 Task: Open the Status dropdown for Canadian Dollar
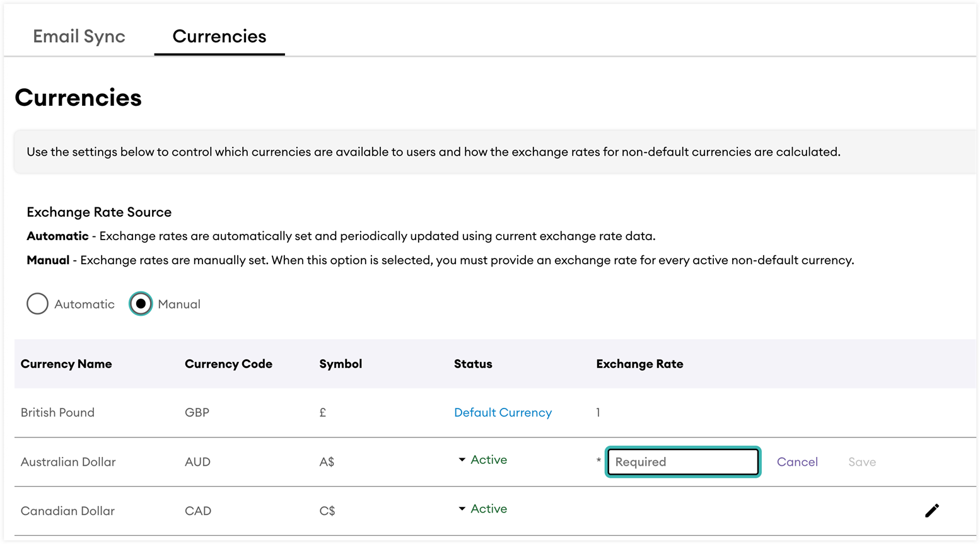click(x=462, y=509)
